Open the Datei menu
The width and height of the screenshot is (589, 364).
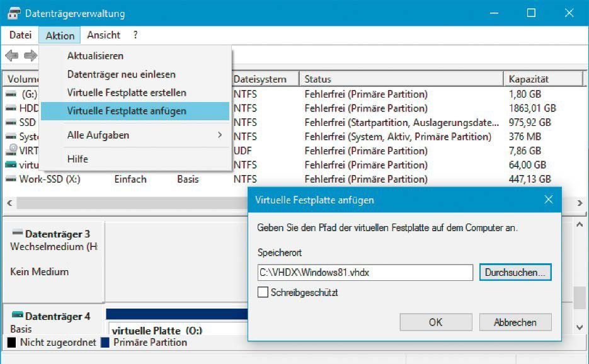click(20, 35)
